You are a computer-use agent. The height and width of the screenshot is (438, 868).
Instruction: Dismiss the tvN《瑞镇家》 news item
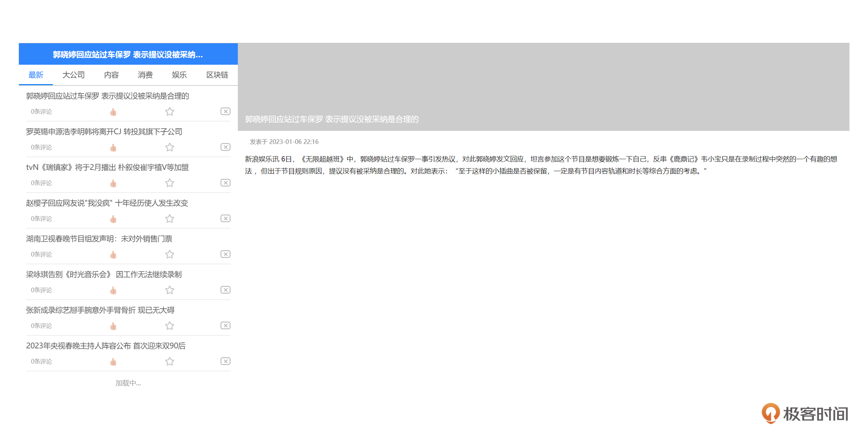[x=225, y=183]
